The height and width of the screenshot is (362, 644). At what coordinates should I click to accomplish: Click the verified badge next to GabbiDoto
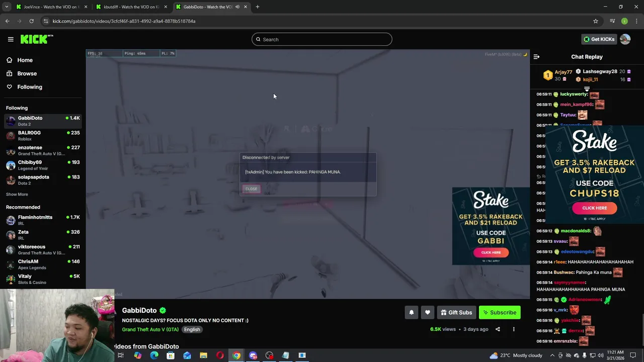(163, 311)
